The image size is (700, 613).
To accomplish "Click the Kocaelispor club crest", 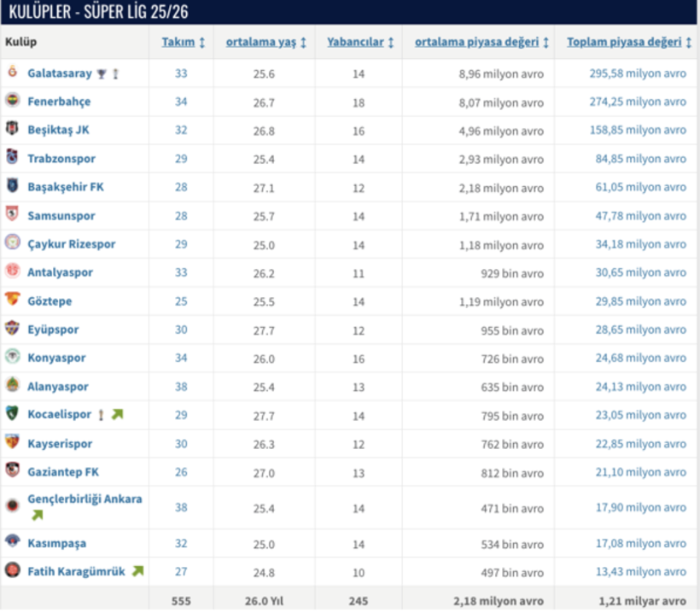I will pos(13,413).
